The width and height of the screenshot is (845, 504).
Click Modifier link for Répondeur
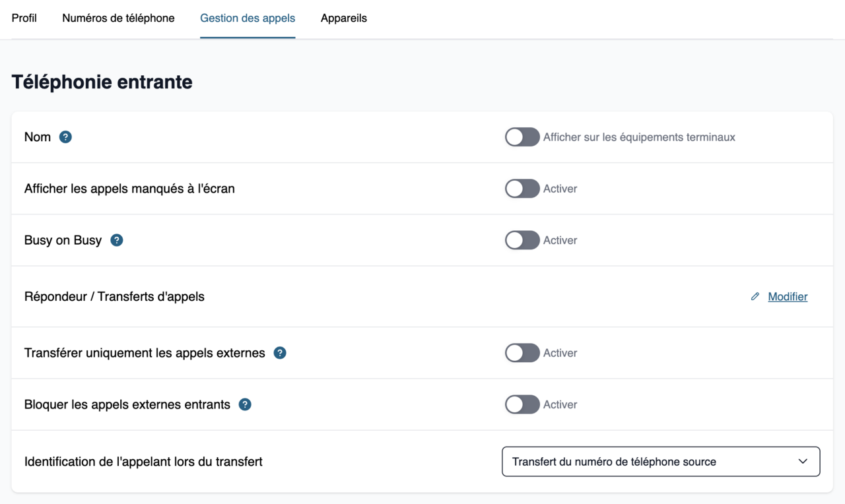click(x=788, y=297)
